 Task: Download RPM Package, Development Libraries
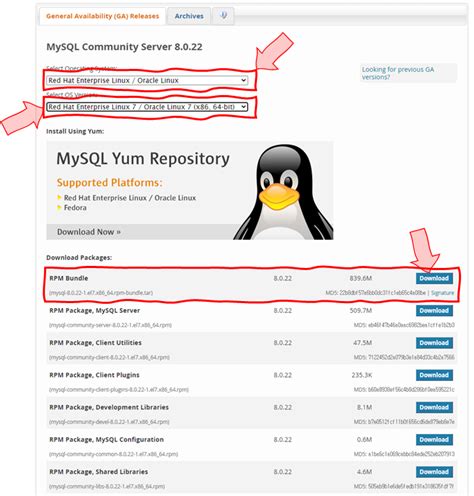pos(434,407)
